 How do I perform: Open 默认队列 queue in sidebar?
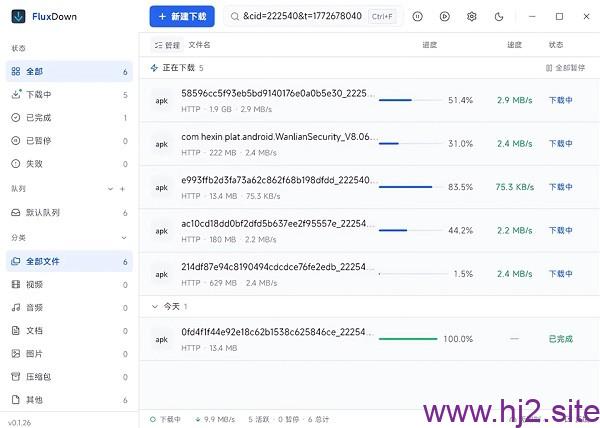click(x=70, y=213)
